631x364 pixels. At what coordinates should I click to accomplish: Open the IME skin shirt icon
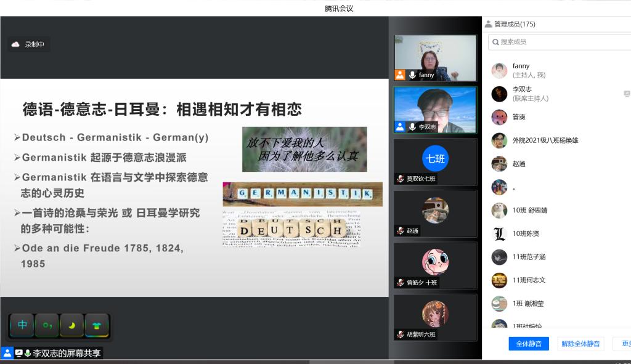[x=96, y=325]
